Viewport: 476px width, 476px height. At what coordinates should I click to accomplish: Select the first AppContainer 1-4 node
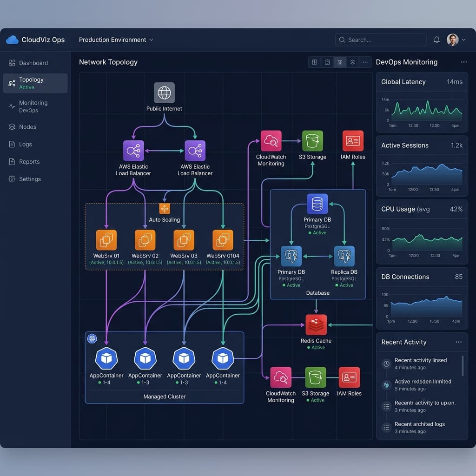pyautogui.click(x=106, y=358)
